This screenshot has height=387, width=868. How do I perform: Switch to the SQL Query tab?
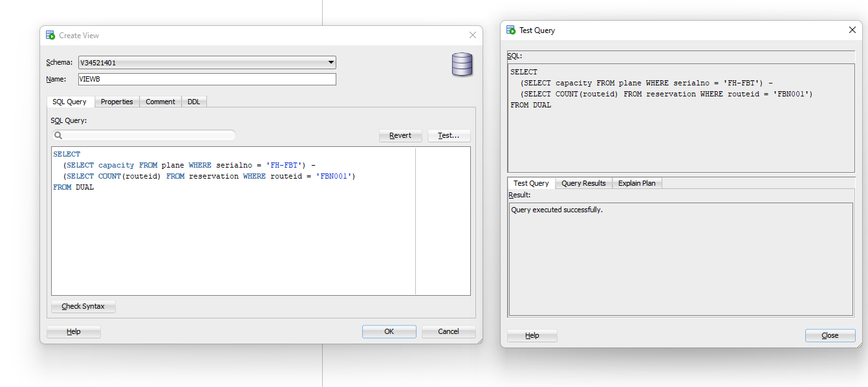point(70,102)
